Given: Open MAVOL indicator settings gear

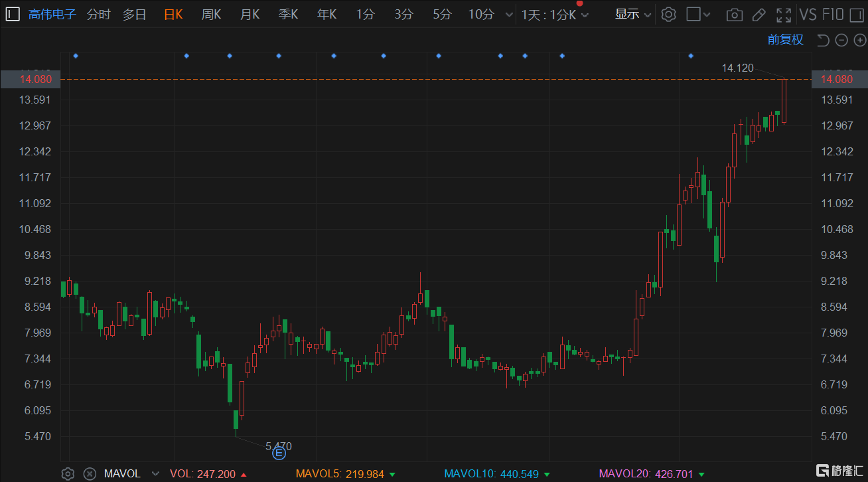Looking at the screenshot, I should coord(67,473).
